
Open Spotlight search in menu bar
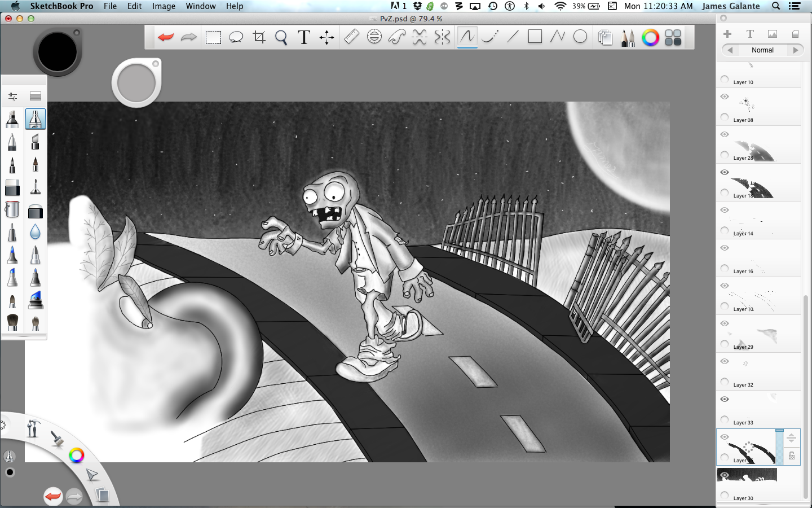[776, 6]
